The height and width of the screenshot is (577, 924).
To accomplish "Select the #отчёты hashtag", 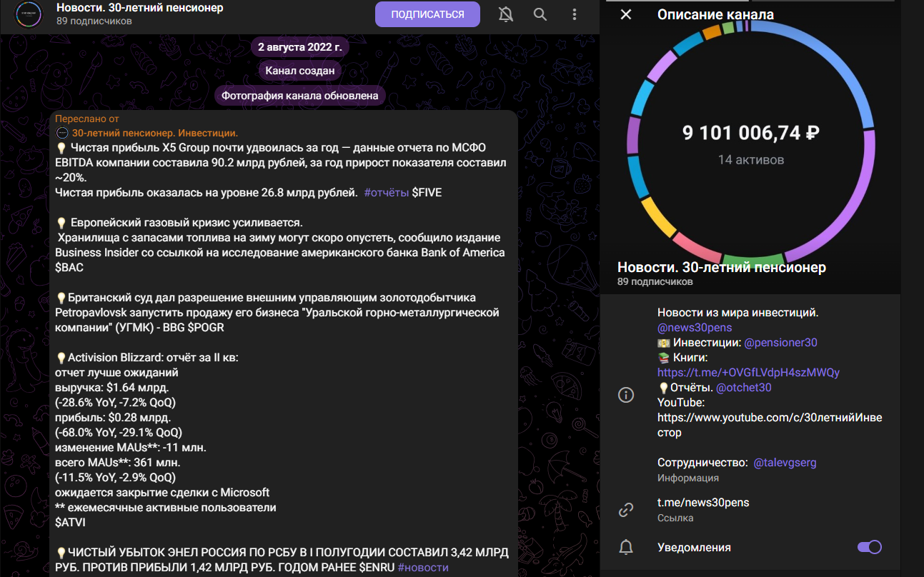I will click(386, 193).
